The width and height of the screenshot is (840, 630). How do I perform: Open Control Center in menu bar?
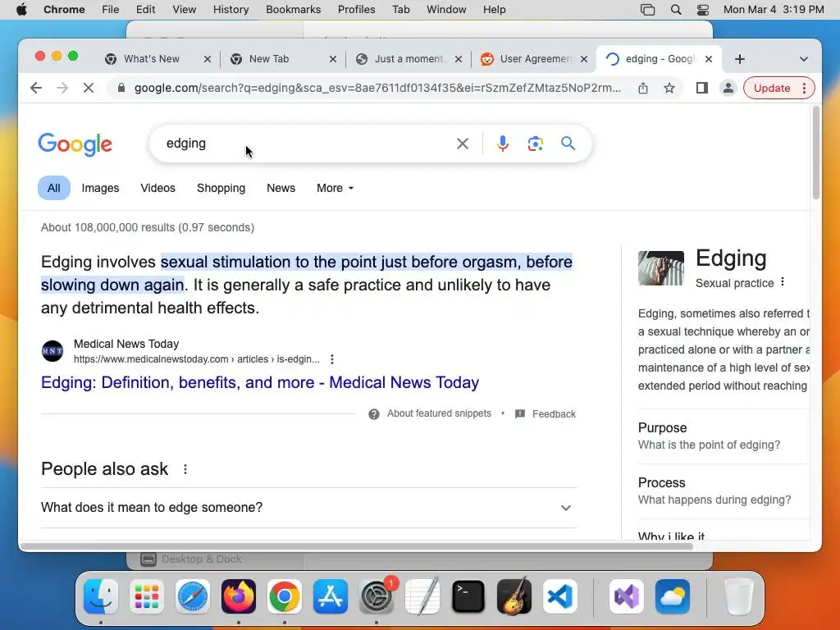pyautogui.click(x=703, y=10)
